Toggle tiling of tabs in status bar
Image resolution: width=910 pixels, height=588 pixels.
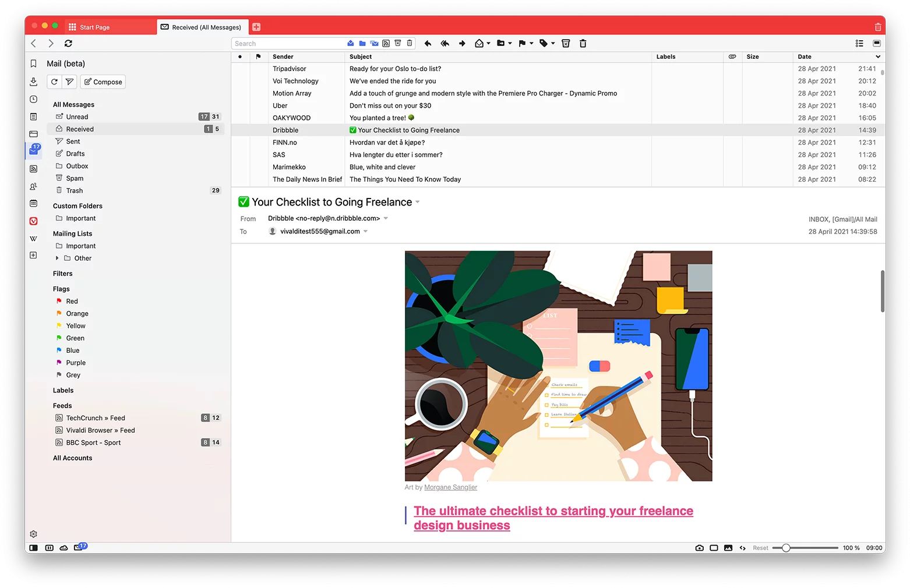[x=714, y=548]
